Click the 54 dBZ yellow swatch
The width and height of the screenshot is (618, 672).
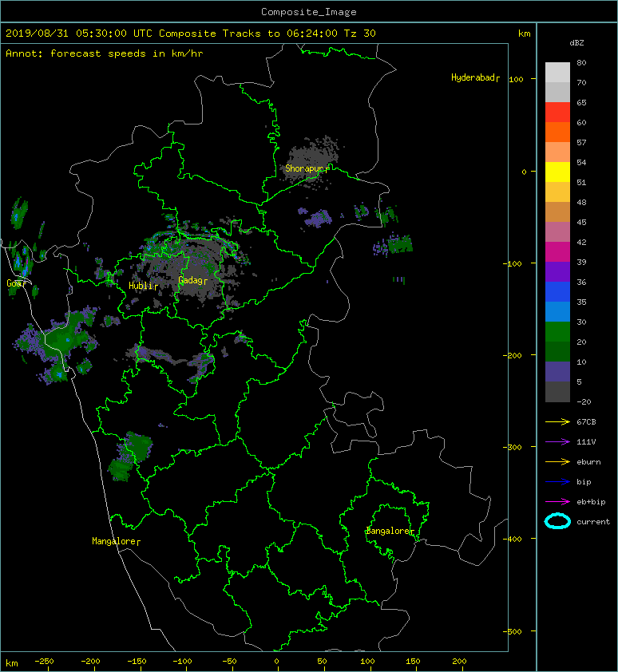pyautogui.click(x=557, y=172)
